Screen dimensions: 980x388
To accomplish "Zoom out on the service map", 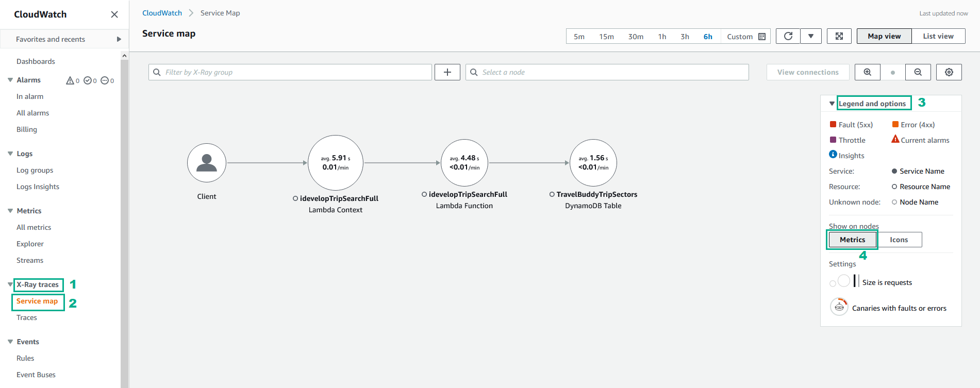I will (918, 72).
